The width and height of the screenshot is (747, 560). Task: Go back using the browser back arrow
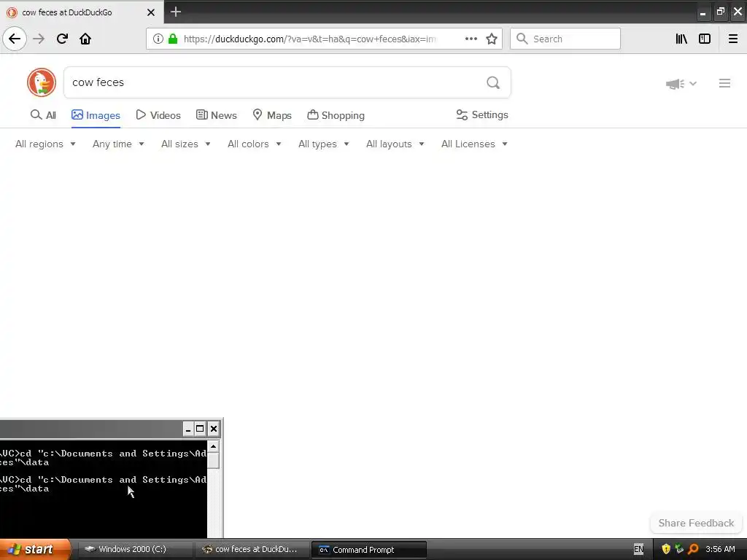pos(15,39)
